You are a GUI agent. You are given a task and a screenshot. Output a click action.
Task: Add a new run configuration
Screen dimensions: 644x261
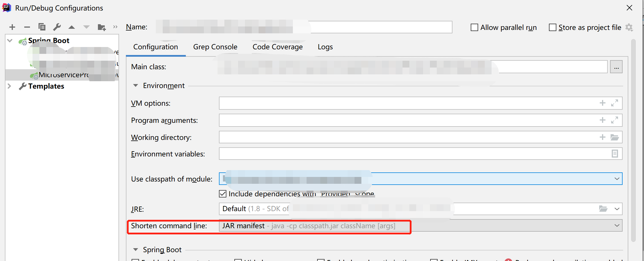(12, 27)
